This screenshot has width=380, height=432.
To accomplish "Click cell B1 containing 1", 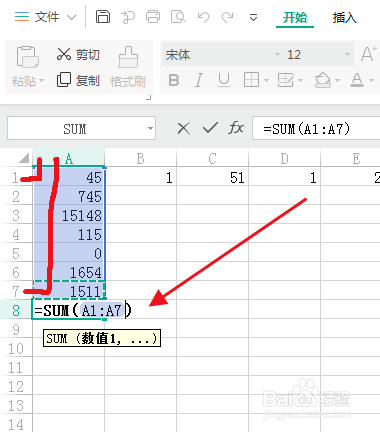I will [140, 177].
